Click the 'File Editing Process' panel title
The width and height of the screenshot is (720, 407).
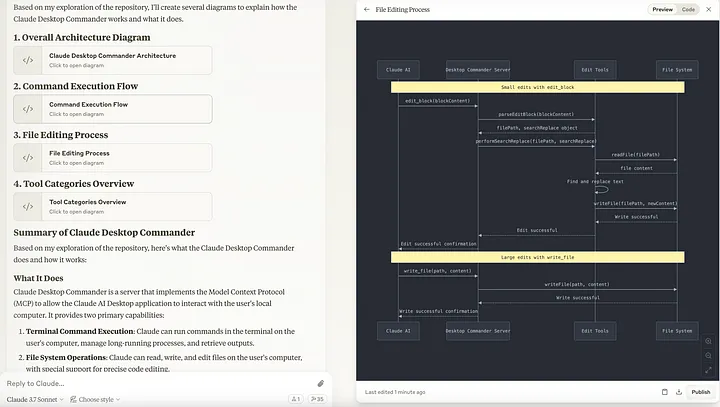(x=403, y=9)
